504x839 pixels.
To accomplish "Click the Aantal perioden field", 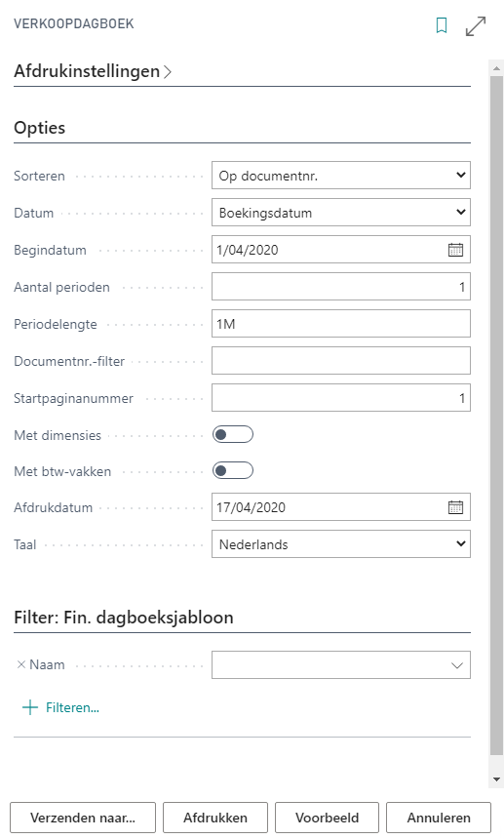I will point(341,287).
